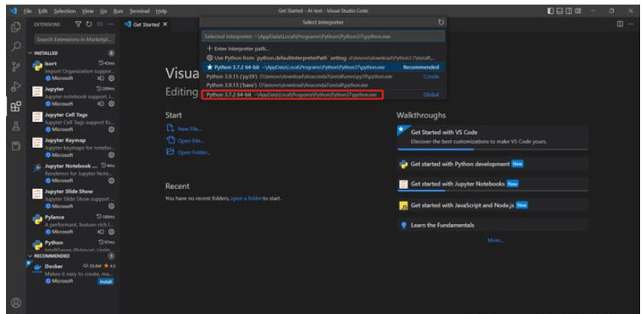Choose Enter interpreter path option
Viewport: 644px width, 314px height.
(x=324, y=49)
